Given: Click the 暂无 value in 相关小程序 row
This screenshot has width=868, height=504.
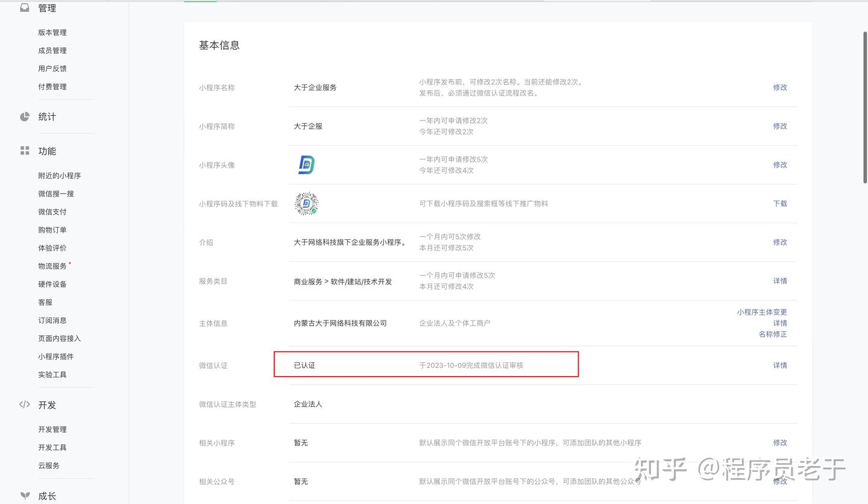Looking at the screenshot, I should pyautogui.click(x=301, y=443).
